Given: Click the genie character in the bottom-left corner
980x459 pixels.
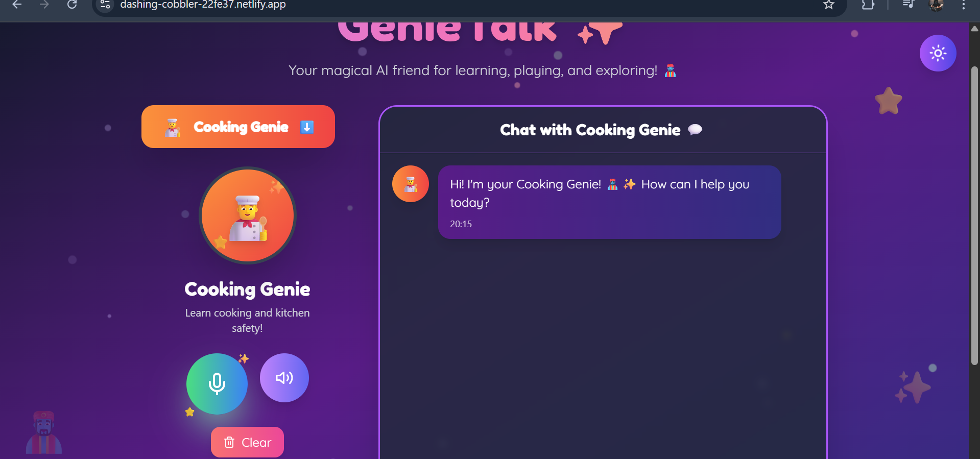Looking at the screenshot, I should point(44,432).
